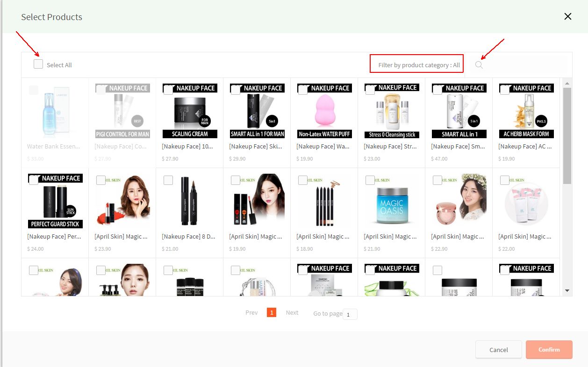Click the $22.90 April Skin cushion compact image
Screen dimensions: 588x367
(459, 201)
